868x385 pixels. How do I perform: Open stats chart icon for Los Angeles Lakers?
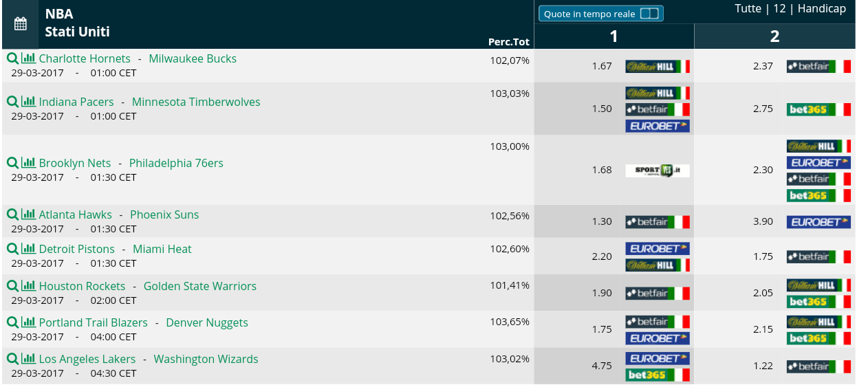click(28, 359)
